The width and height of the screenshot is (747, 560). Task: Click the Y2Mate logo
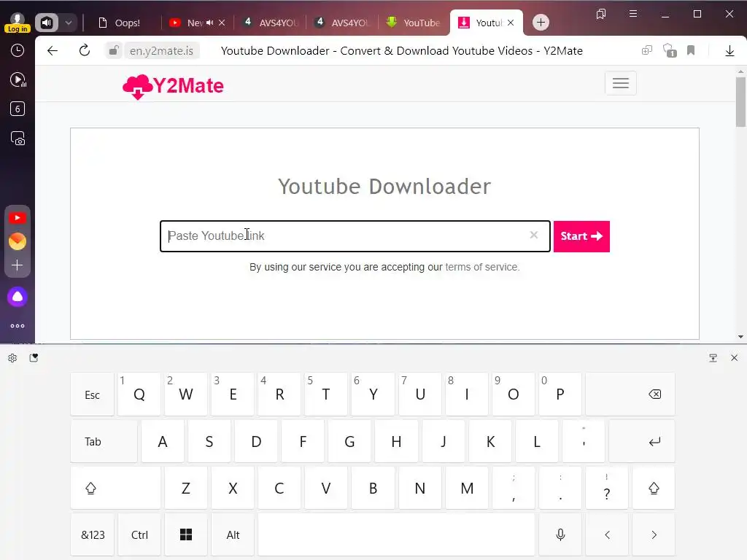pos(173,86)
